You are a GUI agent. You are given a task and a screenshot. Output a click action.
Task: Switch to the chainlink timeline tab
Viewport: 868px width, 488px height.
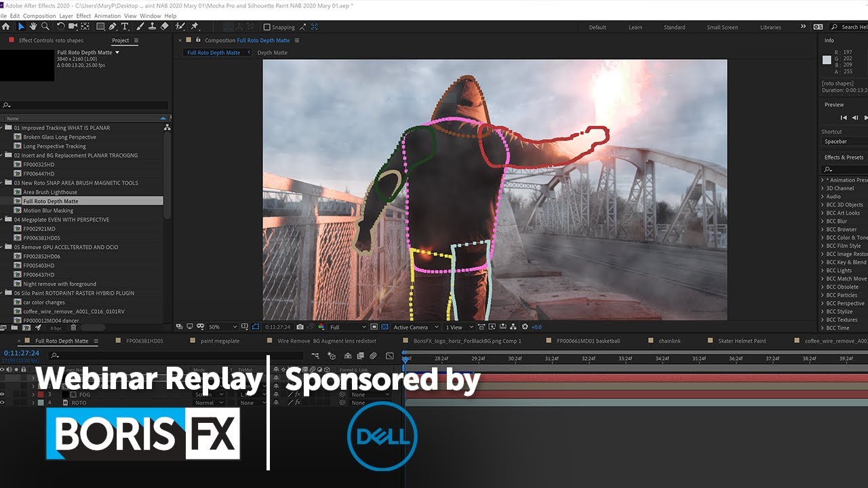coord(669,341)
